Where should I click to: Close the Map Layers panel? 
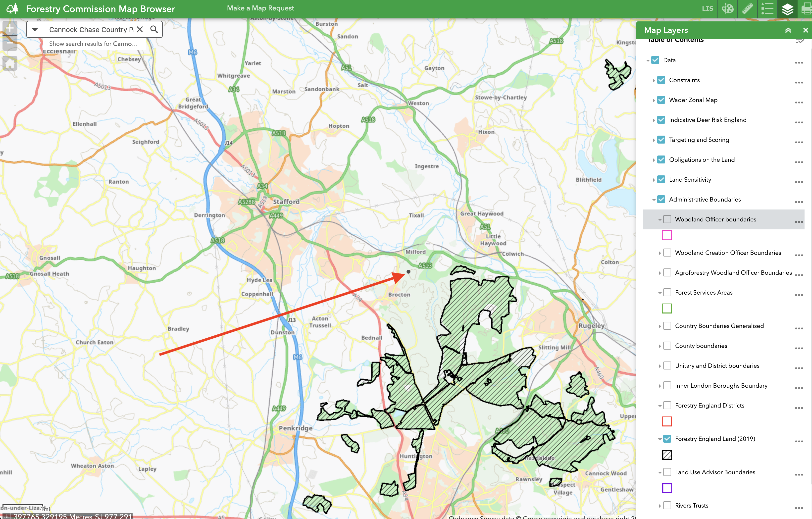tap(806, 30)
